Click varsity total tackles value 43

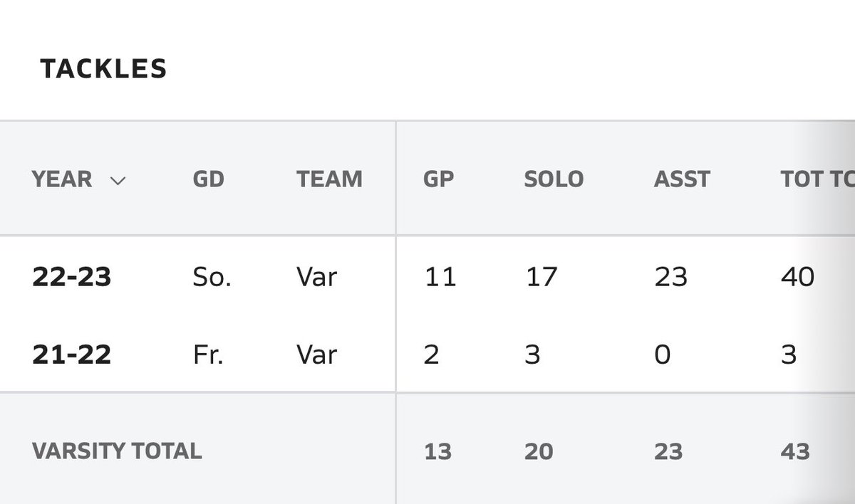(795, 451)
